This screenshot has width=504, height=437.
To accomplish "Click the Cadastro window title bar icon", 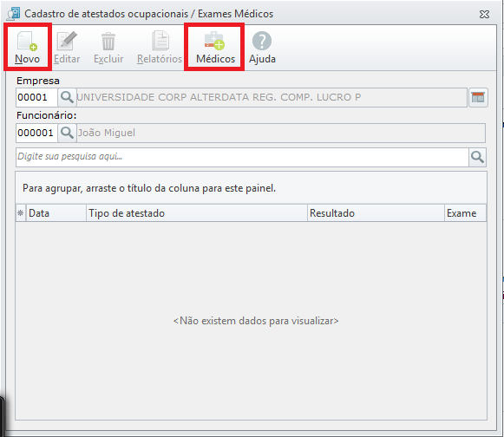I will click(14, 14).
